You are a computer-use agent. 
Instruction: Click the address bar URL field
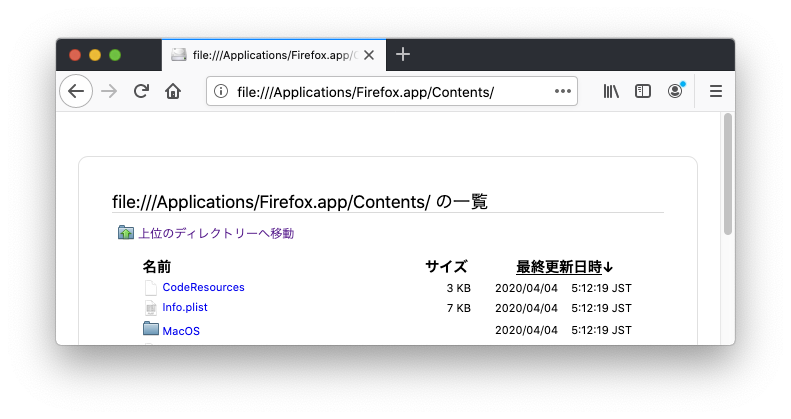[390, 92]
